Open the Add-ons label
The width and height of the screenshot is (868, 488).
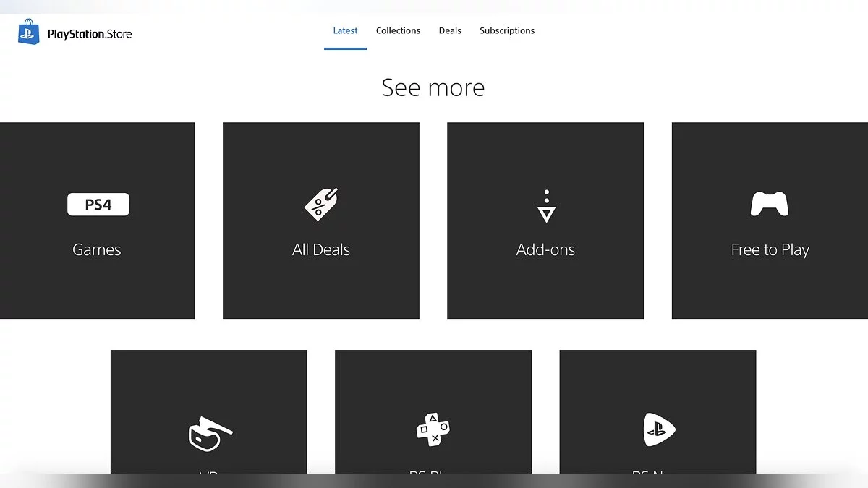pos(545,249)
